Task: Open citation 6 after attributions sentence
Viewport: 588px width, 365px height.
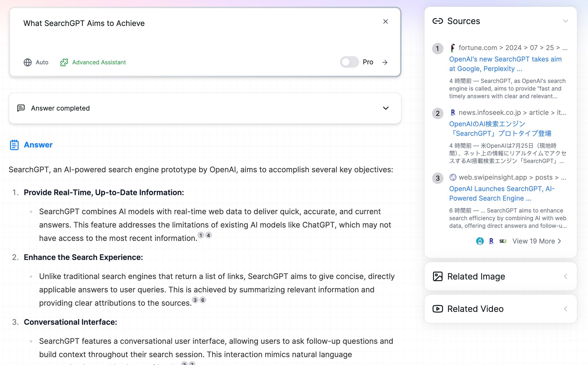Action: (x=202, y=300)
